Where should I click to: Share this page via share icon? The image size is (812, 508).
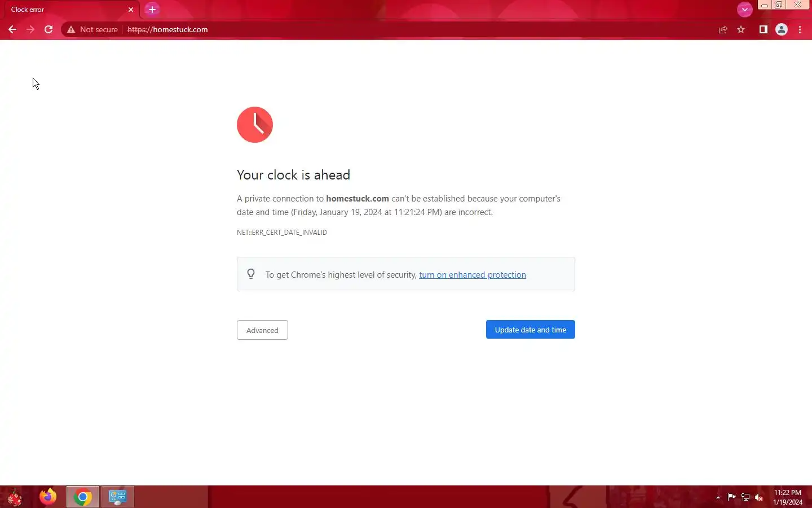point(723,29)
